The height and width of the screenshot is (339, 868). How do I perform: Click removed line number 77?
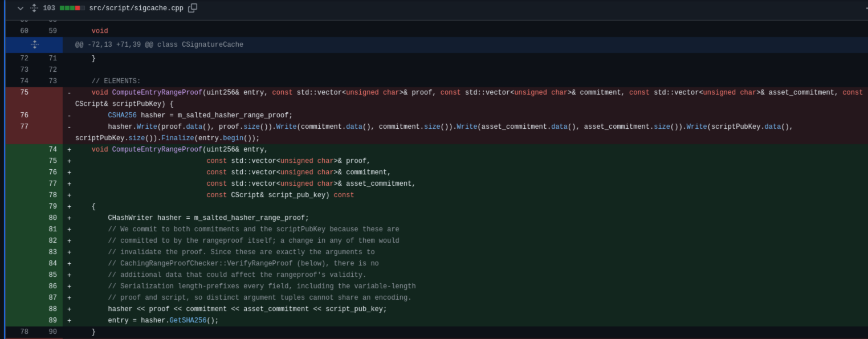tap(24, 126)
